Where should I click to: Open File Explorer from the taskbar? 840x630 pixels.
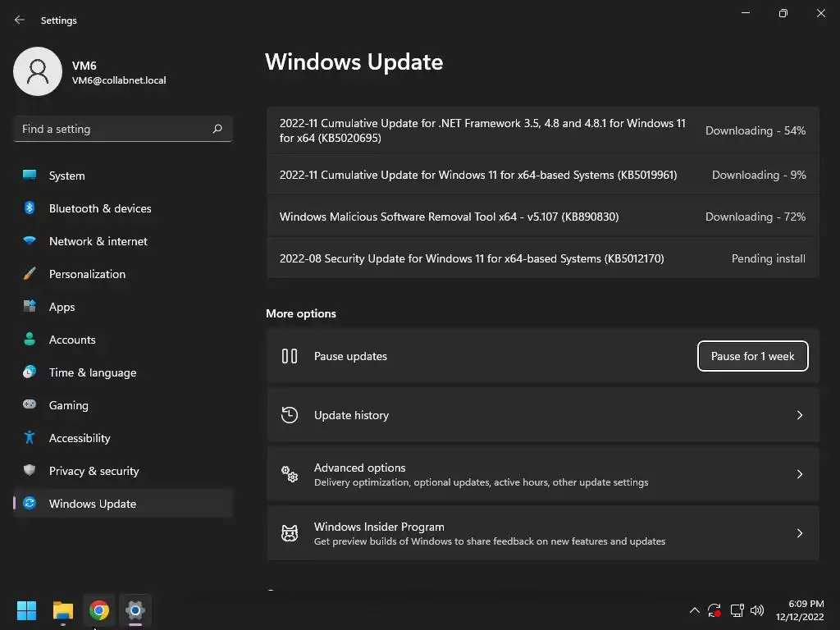coord(63,610)
